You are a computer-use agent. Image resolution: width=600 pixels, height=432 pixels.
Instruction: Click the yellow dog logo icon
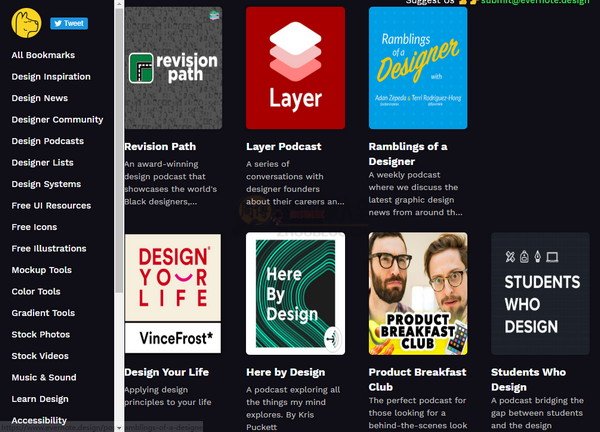point(26,23)
